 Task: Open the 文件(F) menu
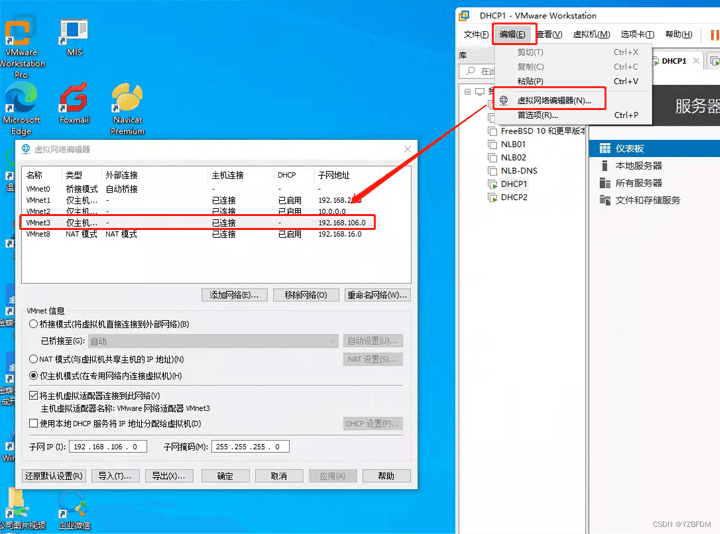coord(476,34)
